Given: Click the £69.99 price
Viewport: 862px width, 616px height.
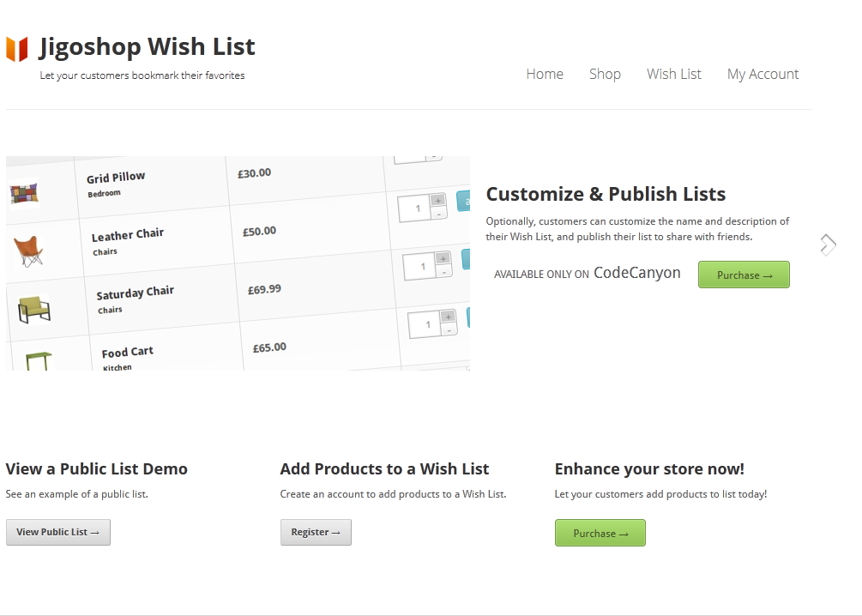Looking at the screenshot, I should pyautogui.click(x=264, y=289).
